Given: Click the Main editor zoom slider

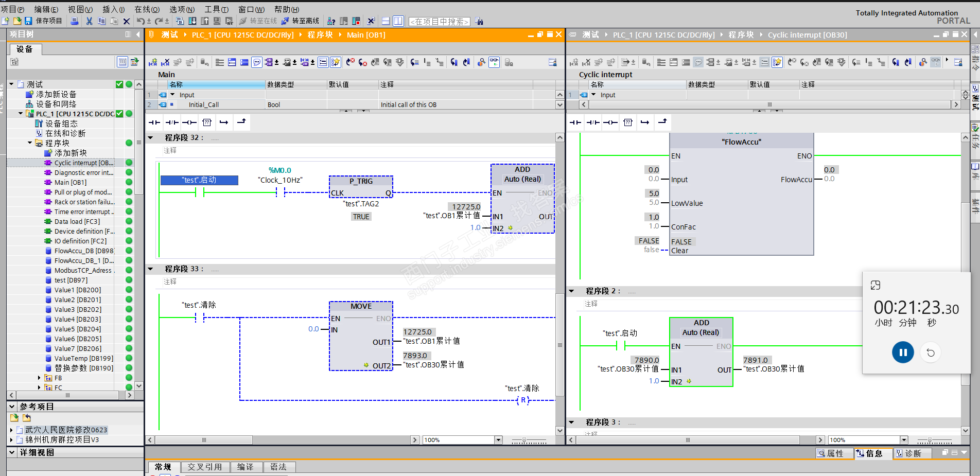Looking at the screenshot, I should click(x=524, y=440).
